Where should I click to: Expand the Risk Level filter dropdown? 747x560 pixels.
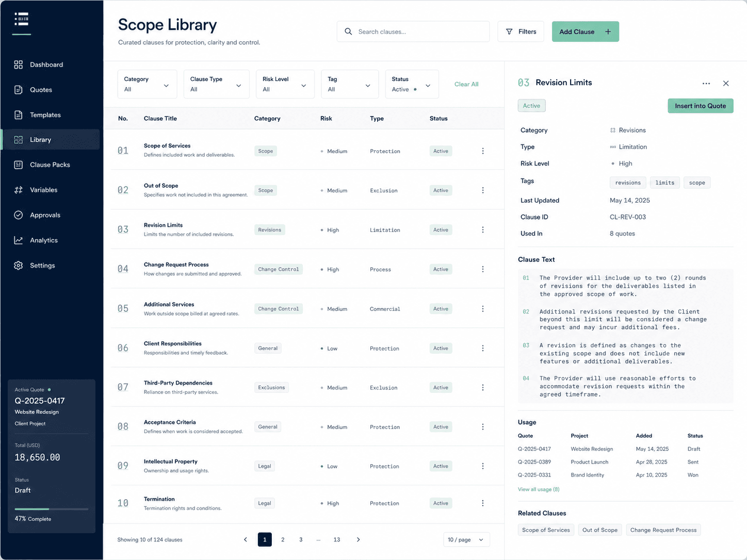coord(285,84)
